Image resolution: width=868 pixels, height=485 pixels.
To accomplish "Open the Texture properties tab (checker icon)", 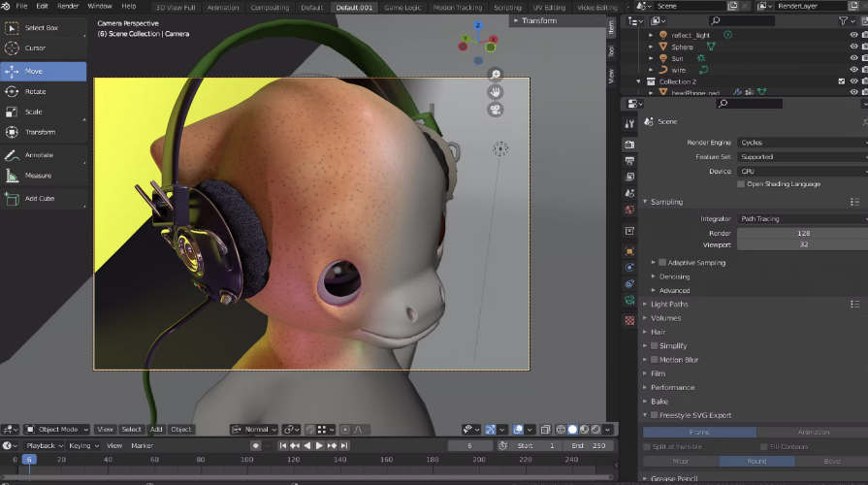I will 629,320.
